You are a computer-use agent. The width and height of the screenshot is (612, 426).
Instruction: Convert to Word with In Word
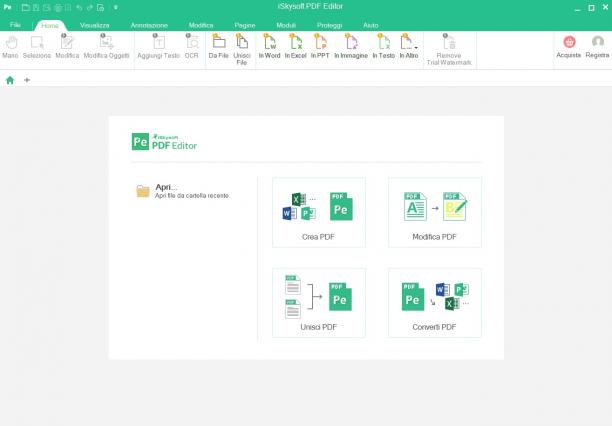point(270,47)
